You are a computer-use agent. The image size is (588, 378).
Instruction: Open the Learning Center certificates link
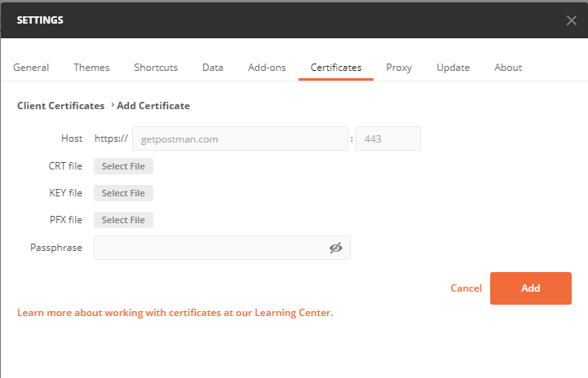pyautogui.click(x=175, y=313)
